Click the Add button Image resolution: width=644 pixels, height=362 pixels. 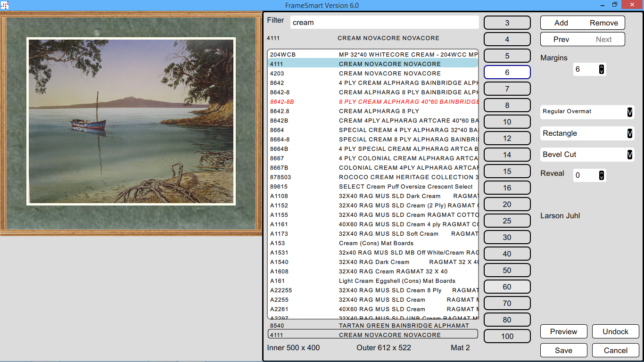click(561, 23)
